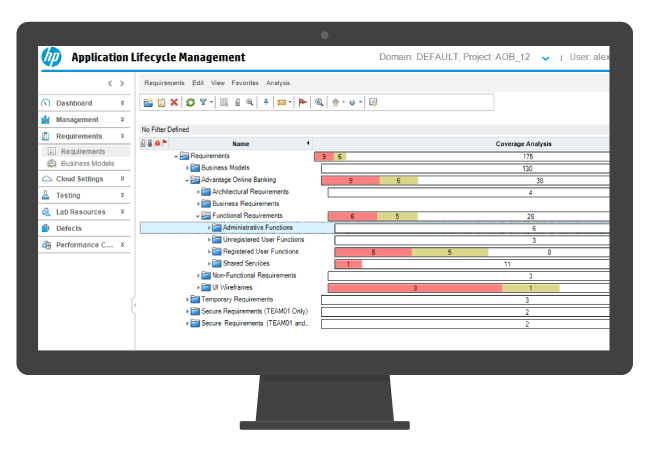Click the Send by E-mail envelope icon
Image resolution: width=650 pixels, height=450 pixels.
coord(282,102)
